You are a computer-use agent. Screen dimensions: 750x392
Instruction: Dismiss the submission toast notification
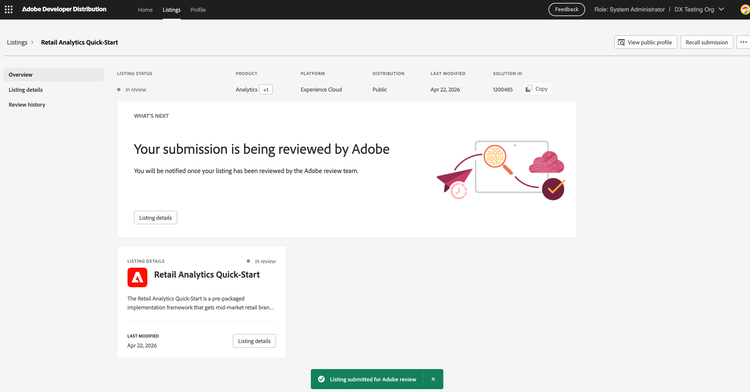(x=433, y=379)
